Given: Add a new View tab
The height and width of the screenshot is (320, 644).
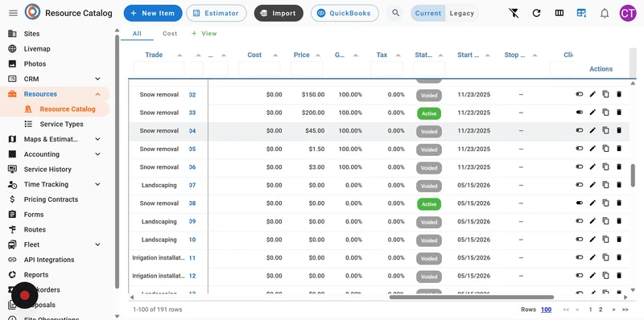Looking at the screenshot, I should tap(204, 34).
